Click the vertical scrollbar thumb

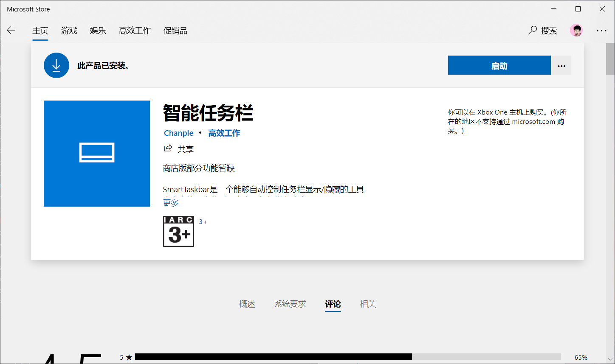[x=610, y=58]
